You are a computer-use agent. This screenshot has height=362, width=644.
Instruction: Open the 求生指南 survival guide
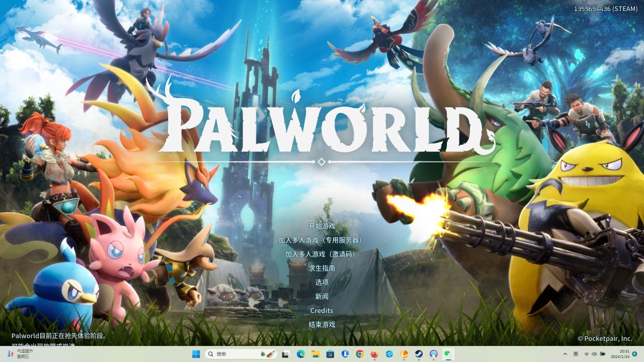tap(322, 268)
